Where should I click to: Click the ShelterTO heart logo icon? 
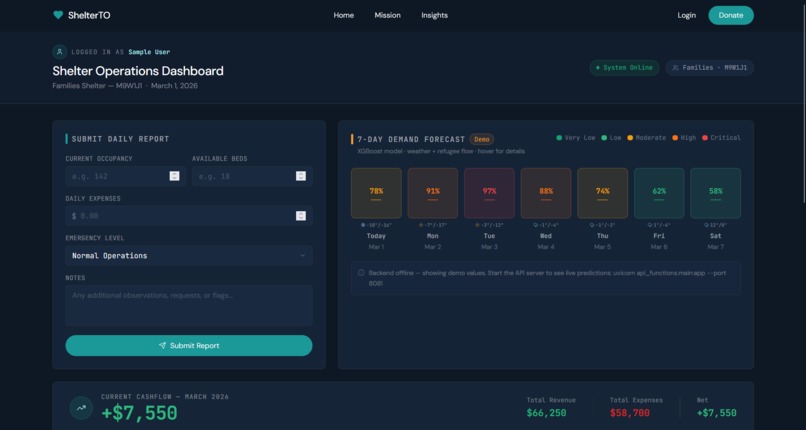pos(58,15)
